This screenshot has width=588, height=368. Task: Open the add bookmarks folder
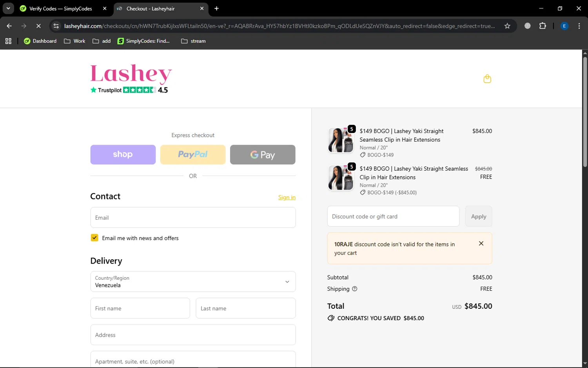(x=102, y=41)
